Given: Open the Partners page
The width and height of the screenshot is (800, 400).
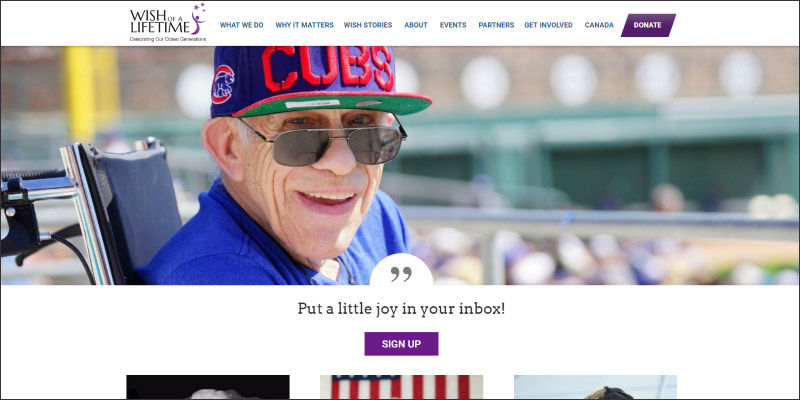Looking at the screenshot, I should tap(496, 25).
